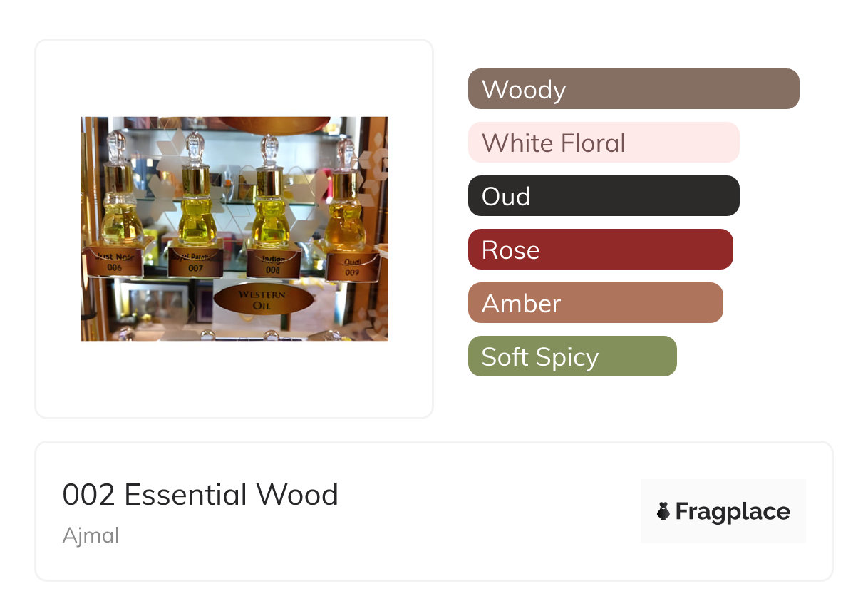
Task: Open the Fragplace logo link
Action: pyautogui.click(x=723, y=511)
